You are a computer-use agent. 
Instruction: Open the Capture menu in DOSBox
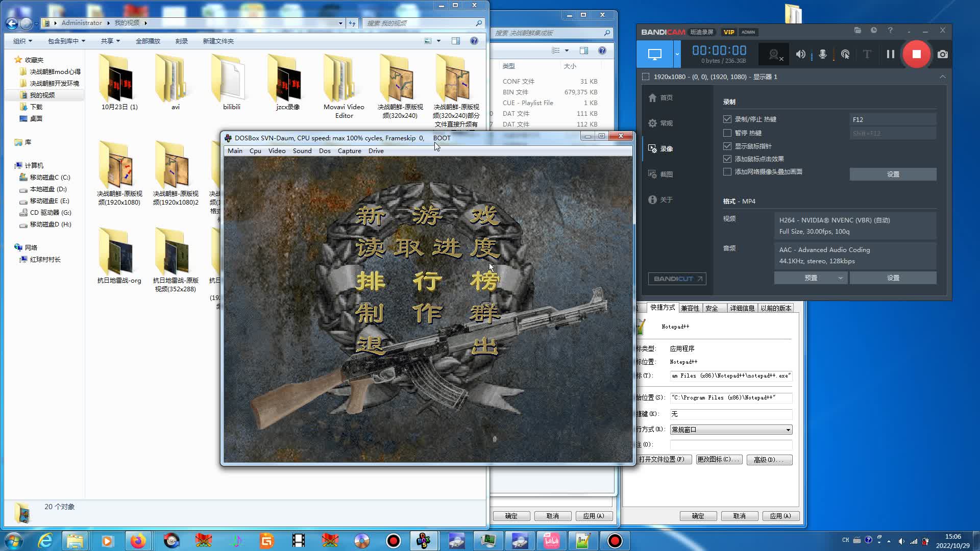349,151
